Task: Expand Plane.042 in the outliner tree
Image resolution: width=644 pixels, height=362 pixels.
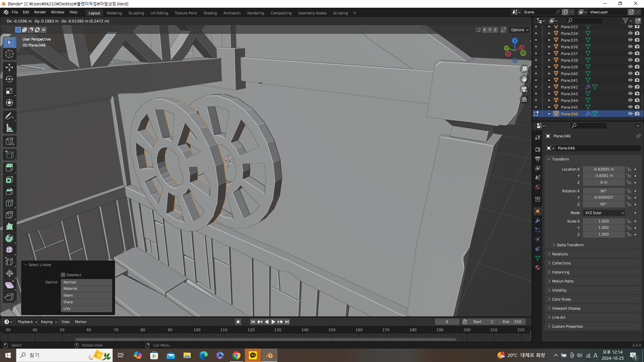Action: (549, 87)
